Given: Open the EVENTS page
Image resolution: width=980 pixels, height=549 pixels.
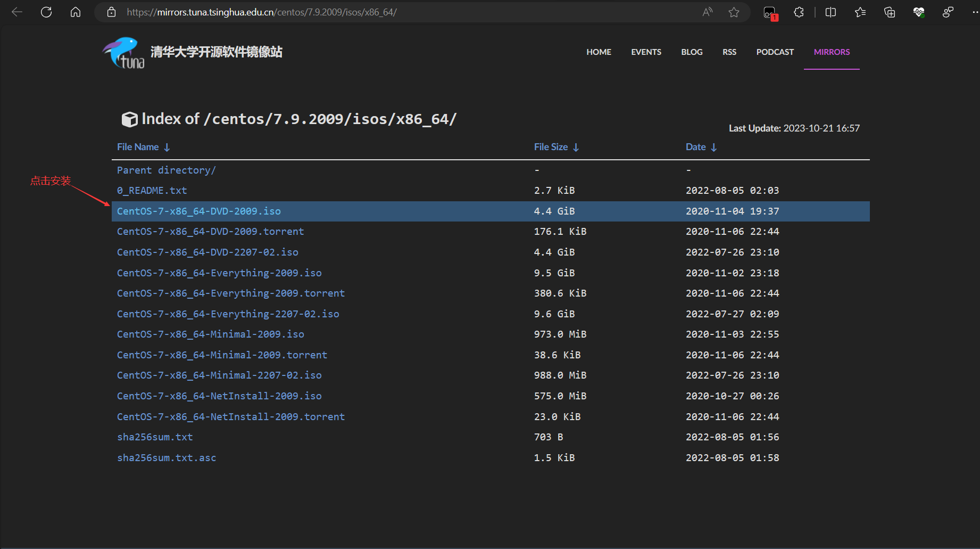Looking at the screenshot, I should 646,52.
